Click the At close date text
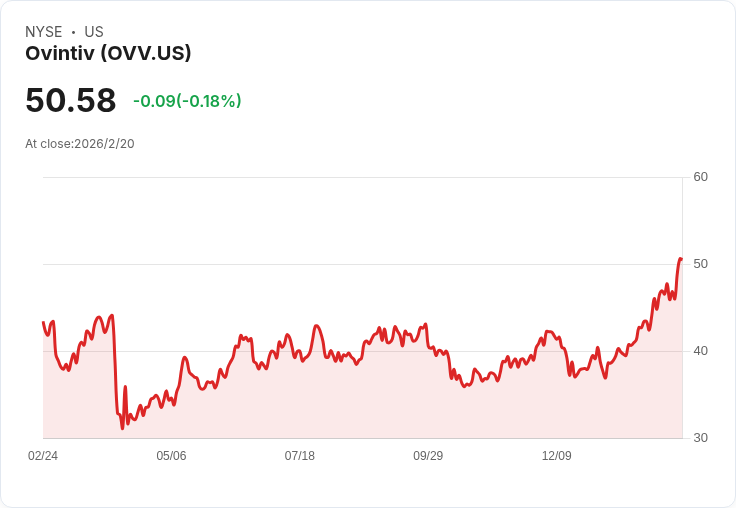The image size is (736, 508). (80, 144)
